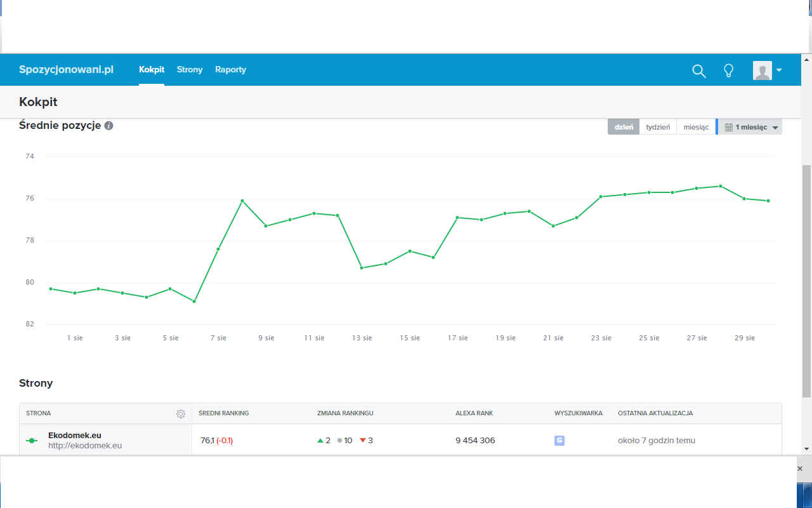
Task: Click the chart data point above 8 sie
Action: click(242, 201)
